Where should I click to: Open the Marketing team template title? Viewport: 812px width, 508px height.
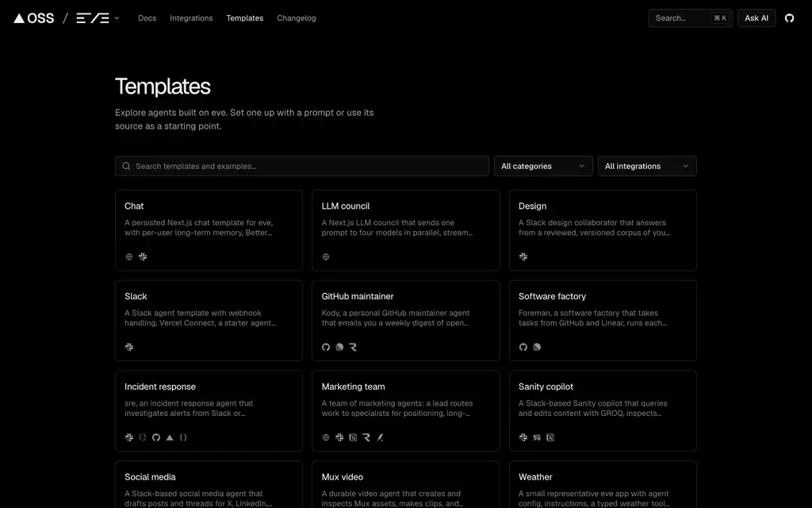point(353,387)
